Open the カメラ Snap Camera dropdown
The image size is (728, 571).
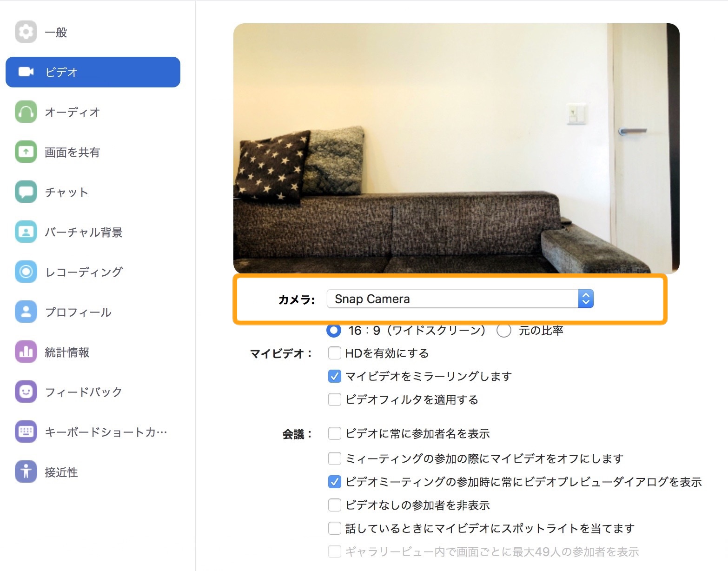click(x=460, y=299)
